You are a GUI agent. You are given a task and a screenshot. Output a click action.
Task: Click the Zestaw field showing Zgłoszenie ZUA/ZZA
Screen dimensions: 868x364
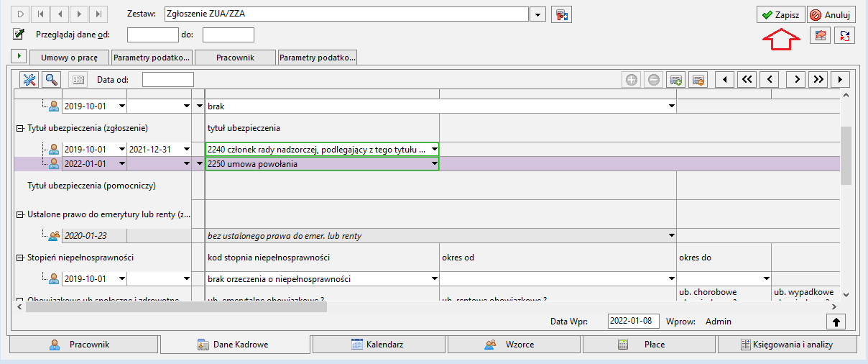click(x=346, y=14)
